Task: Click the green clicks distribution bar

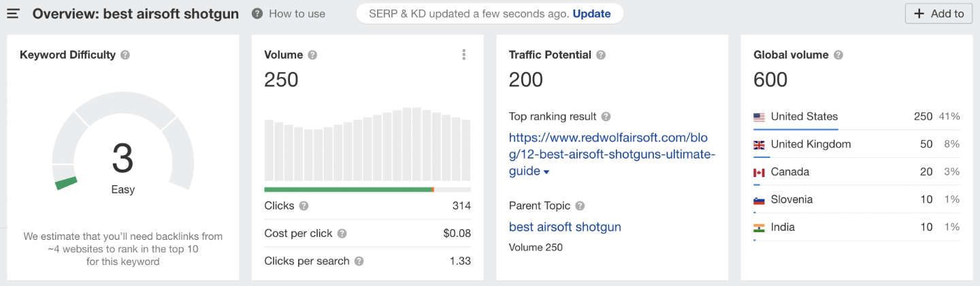Action: click(x=348, y=189)
